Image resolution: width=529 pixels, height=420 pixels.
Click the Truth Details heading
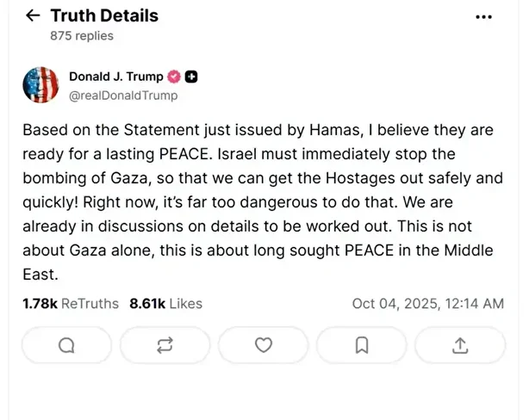point(104,15)
